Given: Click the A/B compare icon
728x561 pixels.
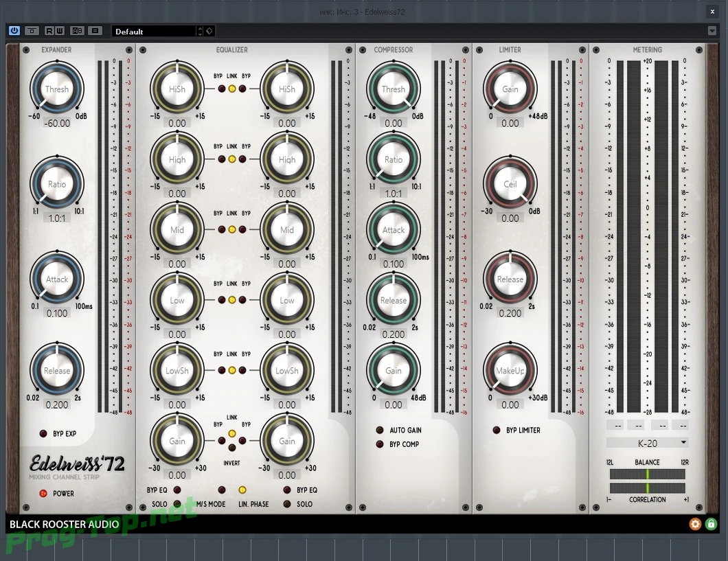Looking at the screenshot, I should tap(77, 31).
